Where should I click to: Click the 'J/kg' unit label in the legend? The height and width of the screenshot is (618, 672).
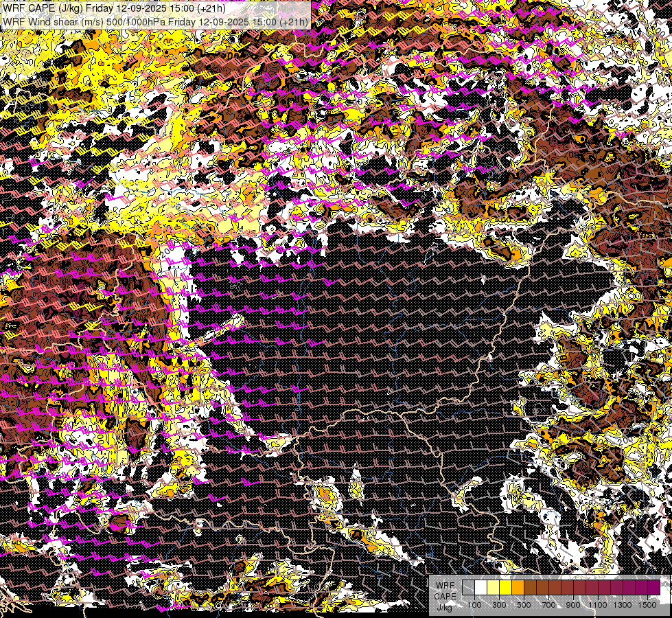[x=444, y=607]
